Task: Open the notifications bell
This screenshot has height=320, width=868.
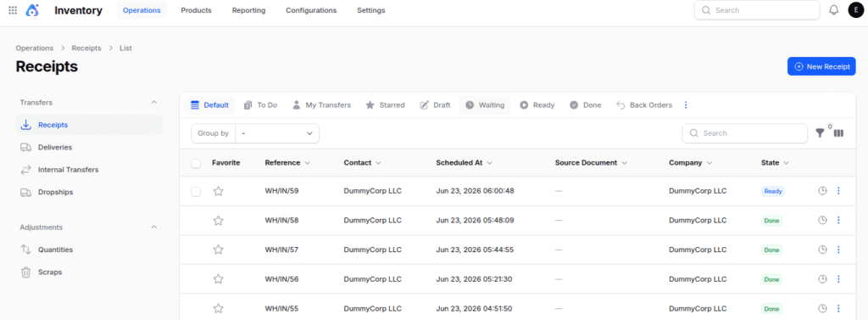Action: pos(834,10)
